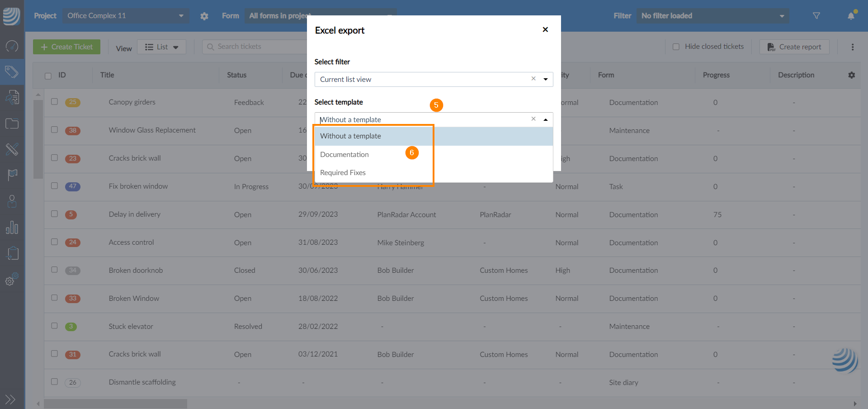Viewport: 868px width, 409px height.
Task: Click the notification bell icon
Action: [x=851, y=16]
